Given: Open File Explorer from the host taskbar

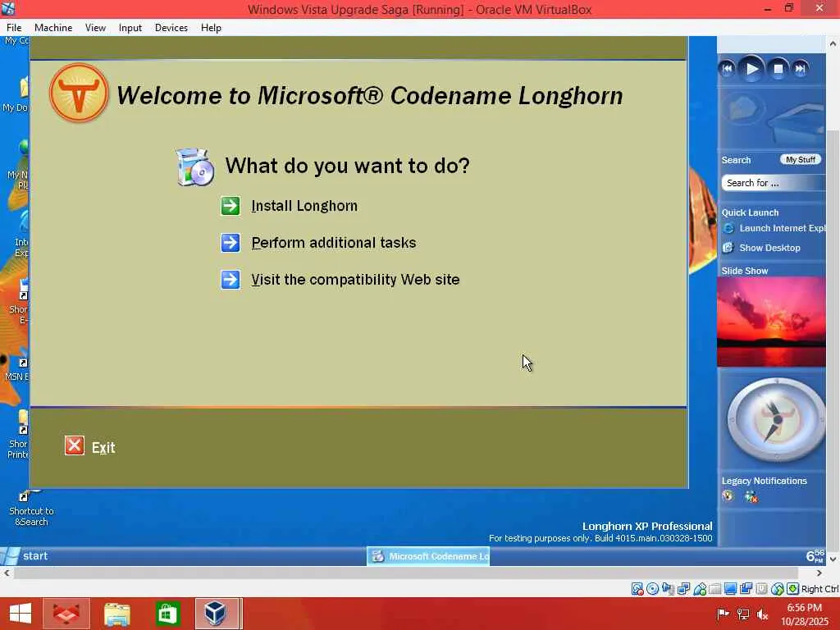Looking at the screenshot, I should tap(116, 614).
